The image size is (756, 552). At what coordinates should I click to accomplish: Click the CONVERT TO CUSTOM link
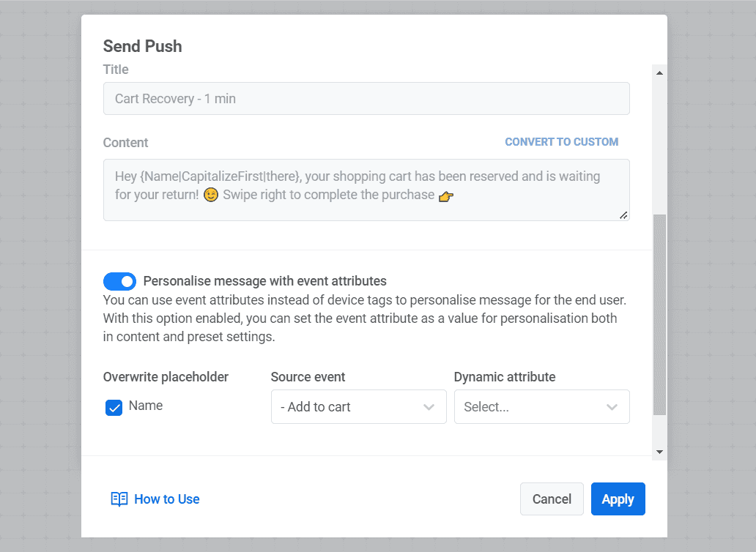[561, 141]
